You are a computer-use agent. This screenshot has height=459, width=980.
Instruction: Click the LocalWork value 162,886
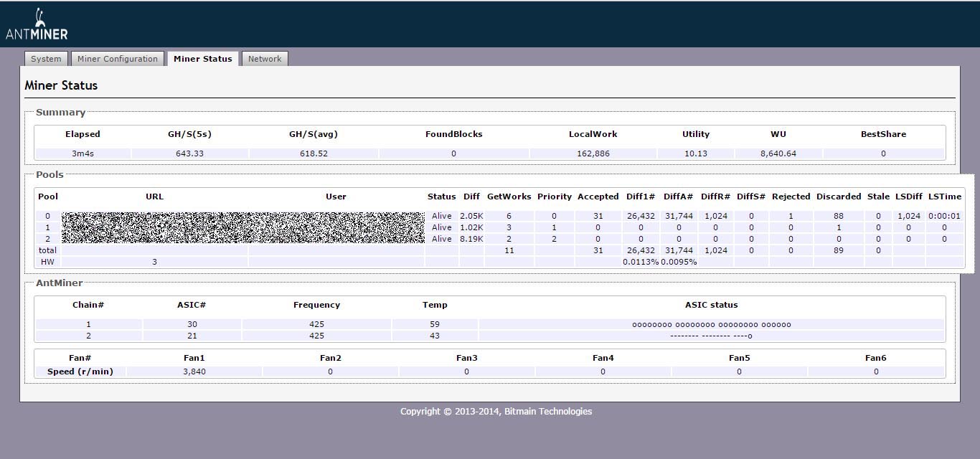point(593,153)
